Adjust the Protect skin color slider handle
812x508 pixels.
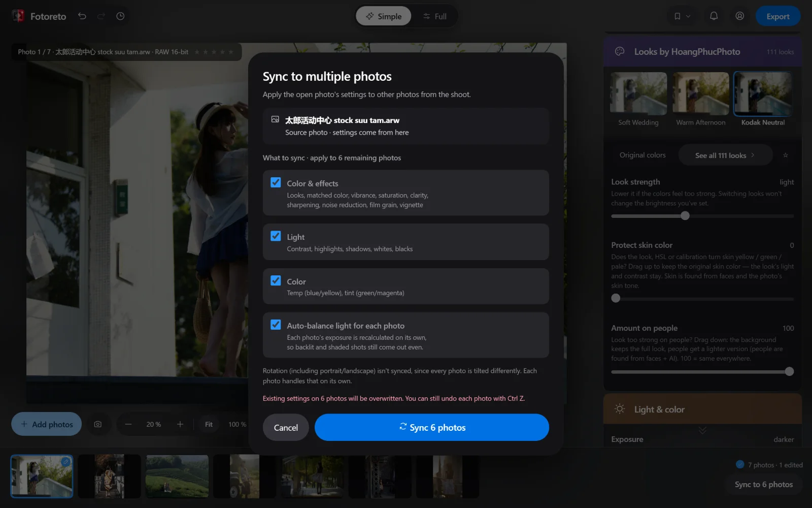click(616, 298)
